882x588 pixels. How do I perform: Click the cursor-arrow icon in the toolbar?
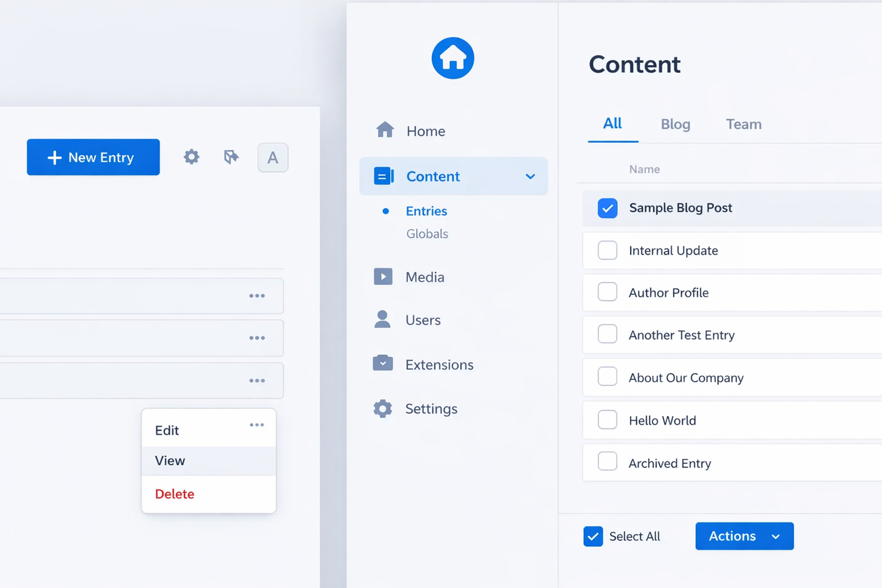pos(231,157)
